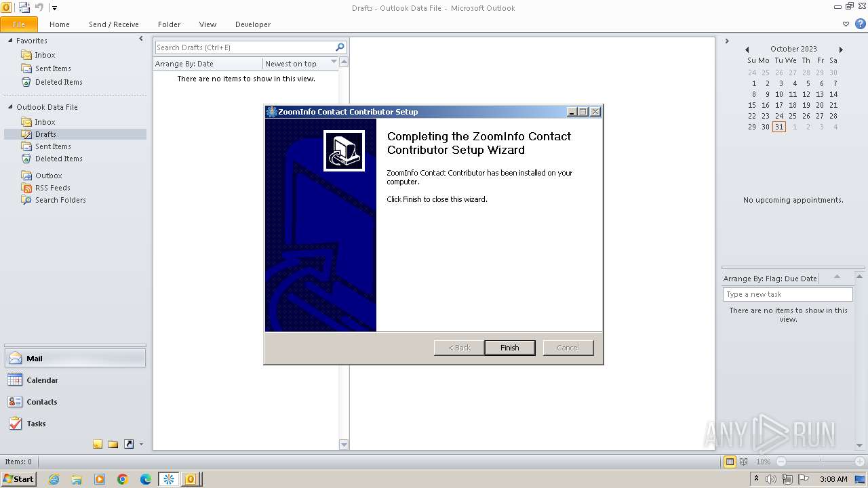The height and width of the screenshot is (488, 868).
Task: Switch to the Contacts module
Action: (x=75, y=402)
